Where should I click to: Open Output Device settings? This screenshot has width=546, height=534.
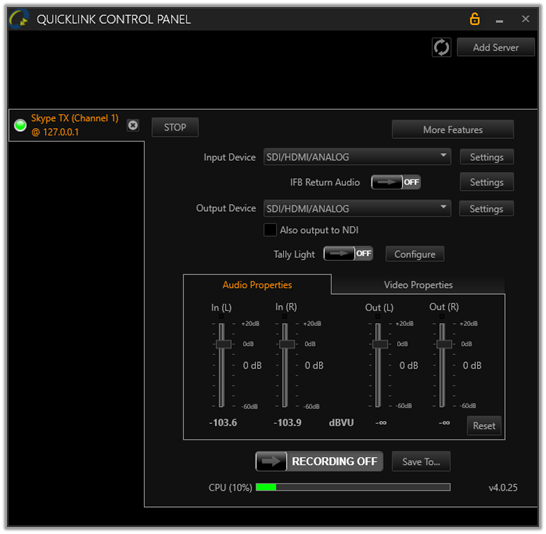[x=486, y=209]
